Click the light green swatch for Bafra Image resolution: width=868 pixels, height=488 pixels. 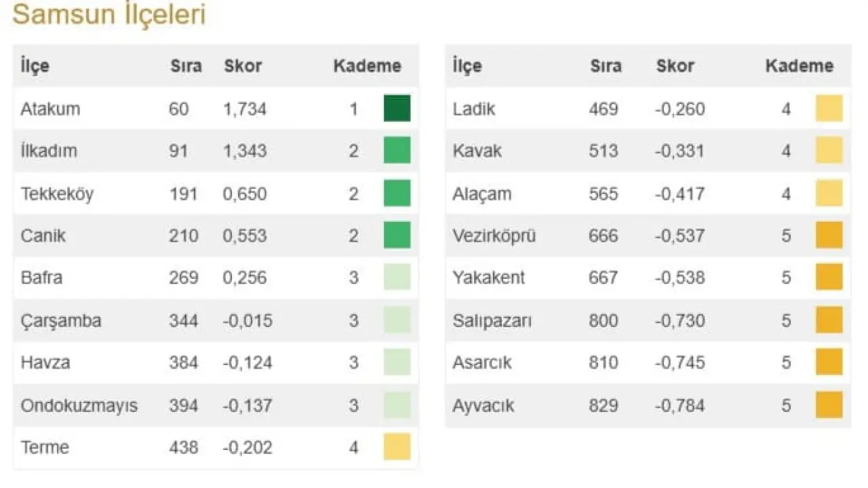[397, 278]
